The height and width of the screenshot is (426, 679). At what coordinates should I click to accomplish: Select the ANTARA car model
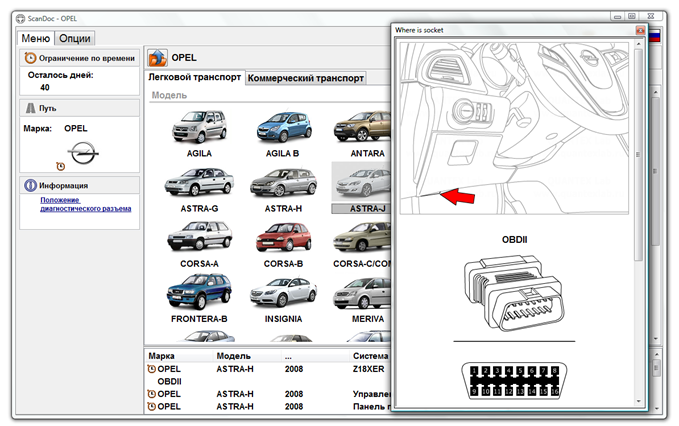tap(364, 134)
